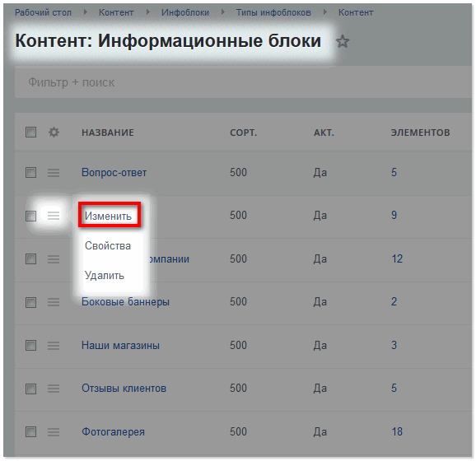The width and height of the screenshot is (476, 461).
Task: Tick the Фотогалерея row checkbox
Action: pos(30,432)
